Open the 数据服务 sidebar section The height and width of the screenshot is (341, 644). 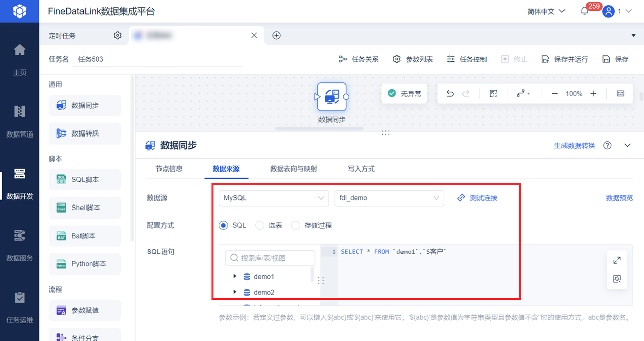tap(20, 245)
